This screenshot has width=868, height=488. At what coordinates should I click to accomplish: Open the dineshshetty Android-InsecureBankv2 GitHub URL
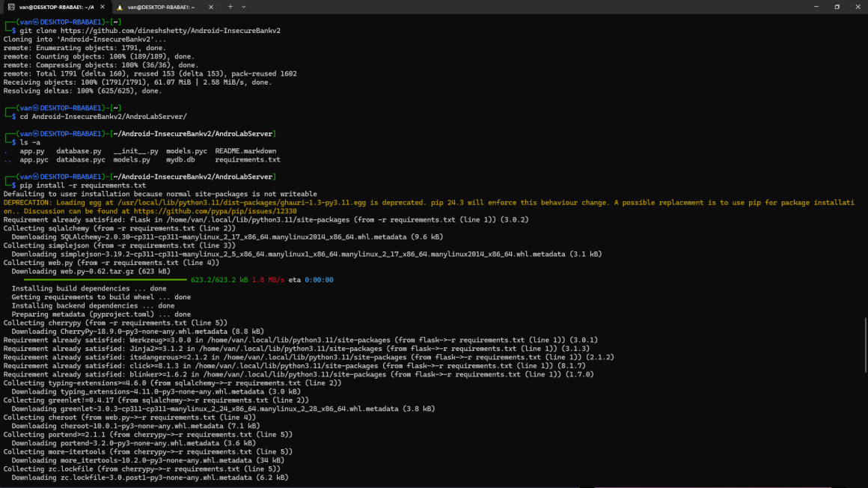tap(171, 31)
